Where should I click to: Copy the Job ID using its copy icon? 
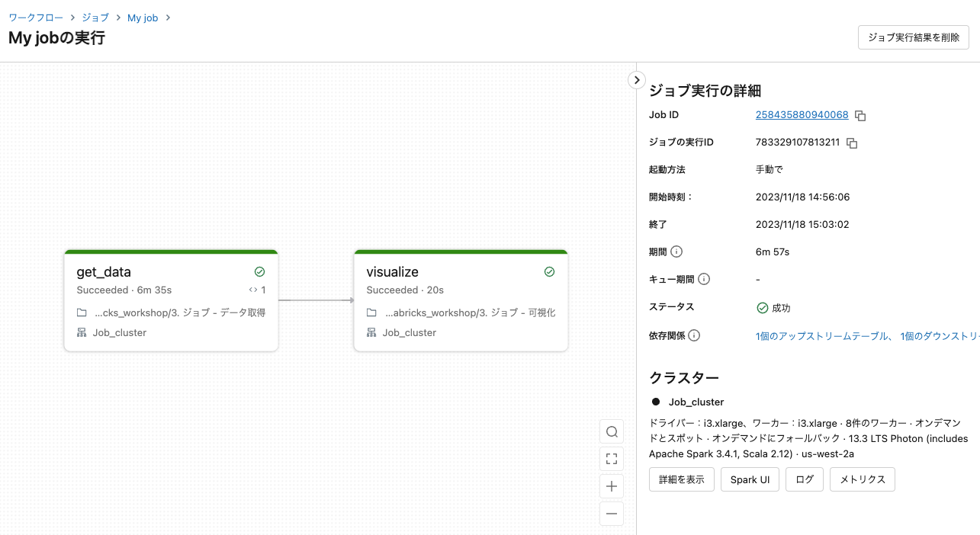[860, 115]
